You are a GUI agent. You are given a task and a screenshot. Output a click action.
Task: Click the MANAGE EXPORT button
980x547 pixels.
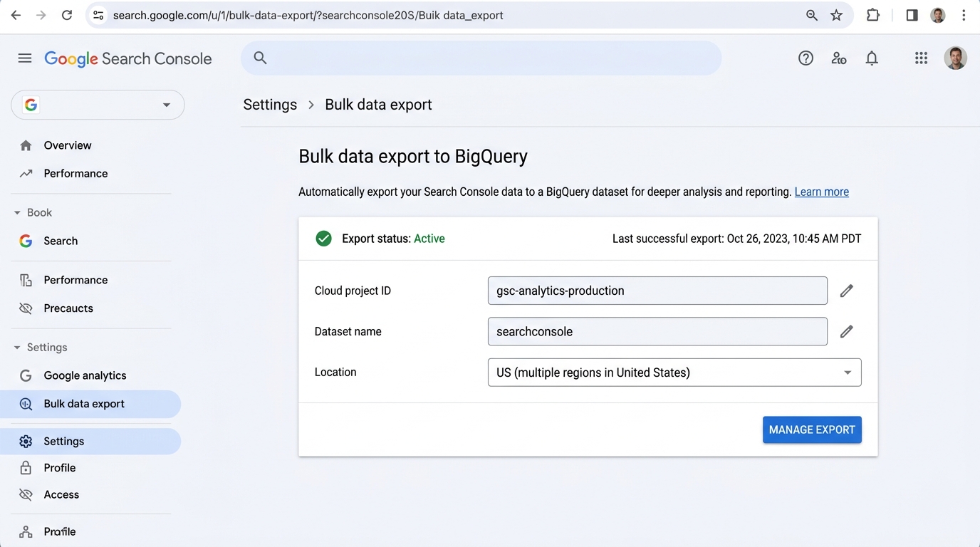click(812, 430)
